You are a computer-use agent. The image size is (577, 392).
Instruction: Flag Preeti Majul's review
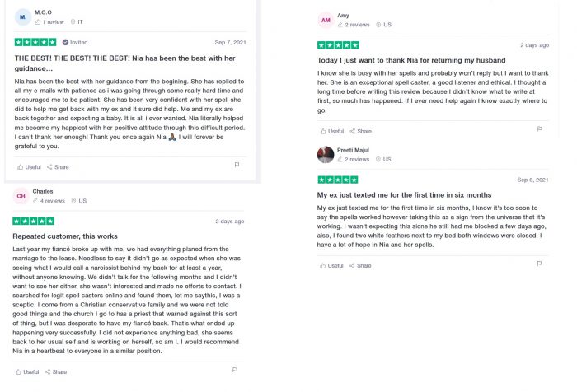(x=539, y=263)
